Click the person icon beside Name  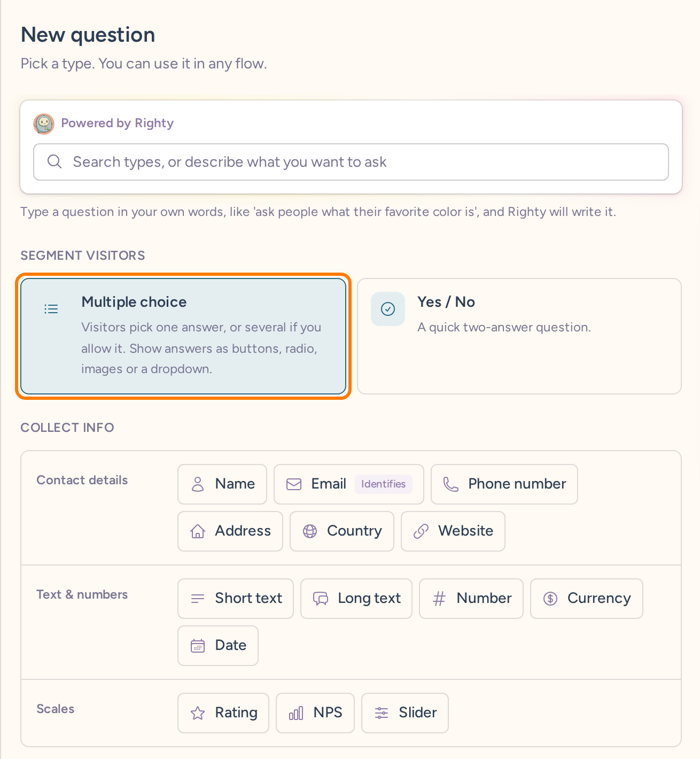pos(198,484)
